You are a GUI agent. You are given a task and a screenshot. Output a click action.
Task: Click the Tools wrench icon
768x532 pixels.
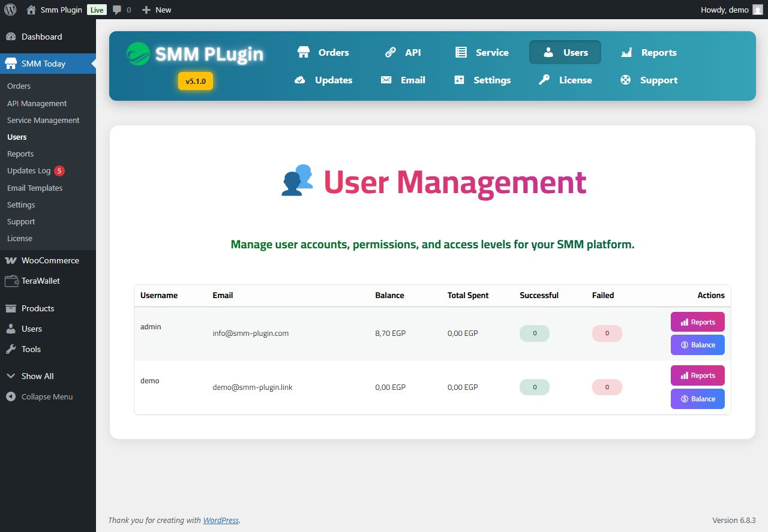pyautogui.click(x=11, y=349)
